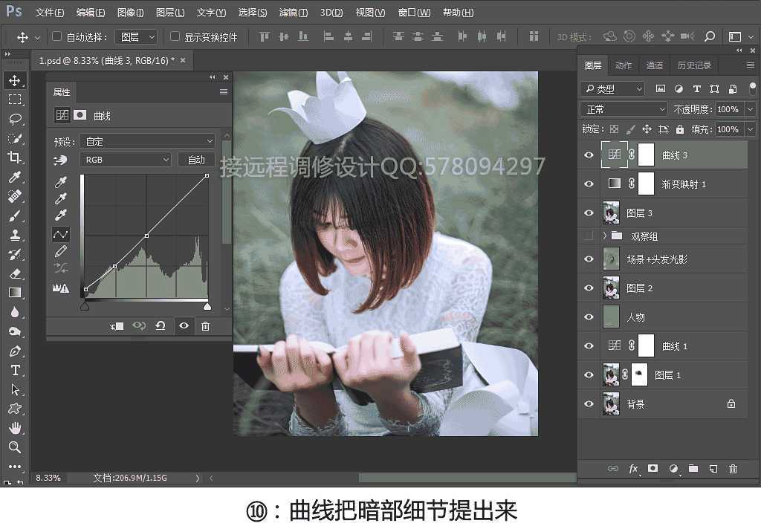Viewport: 761px width, 532px height.
Task: Open the layer blend mode dropdown showing 正常
Action: [x=623, y=108]
